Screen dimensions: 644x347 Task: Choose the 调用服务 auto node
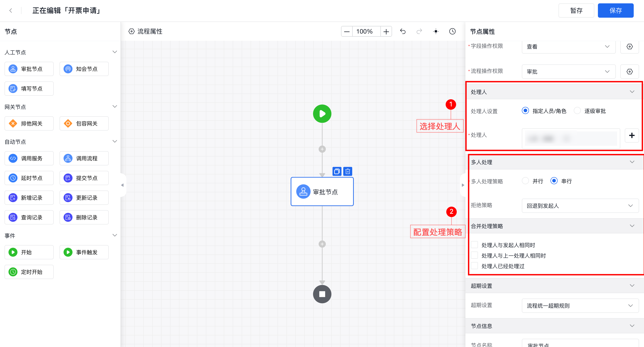tap(29, 158)
